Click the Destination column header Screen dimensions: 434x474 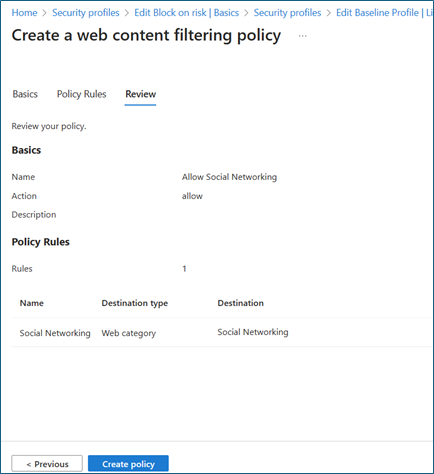tap(241, 303)
